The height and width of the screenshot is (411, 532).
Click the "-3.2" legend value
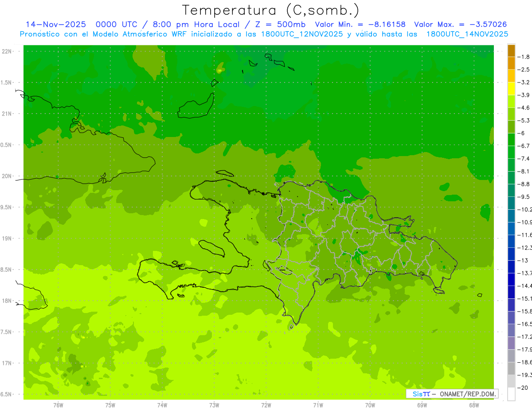524,82
